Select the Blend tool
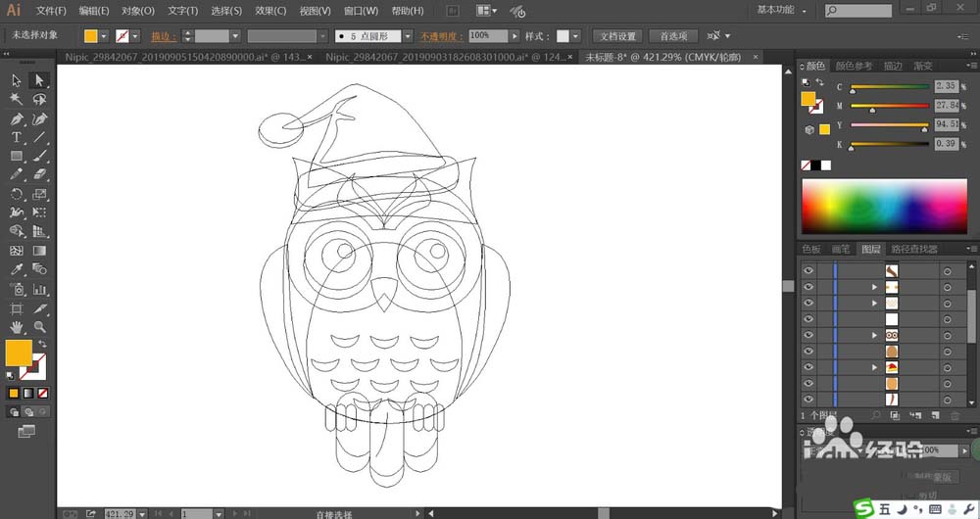This screenshot has width=980, height=519. 39,270
